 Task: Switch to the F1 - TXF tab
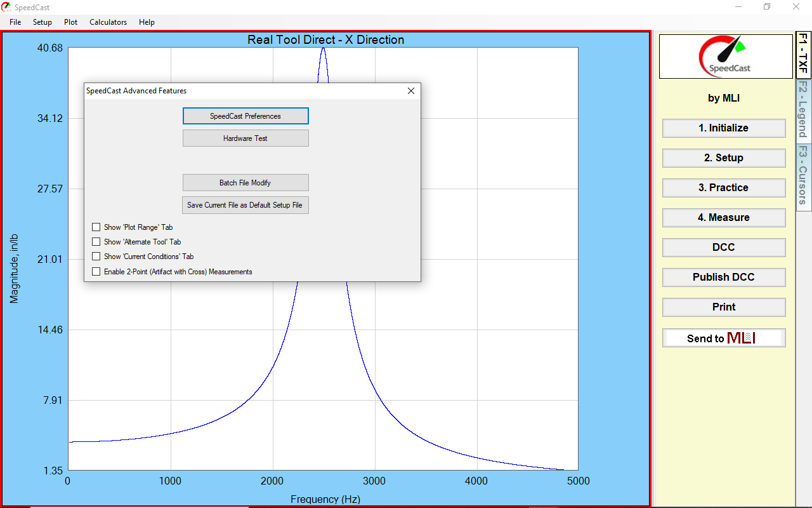(804, 55)
